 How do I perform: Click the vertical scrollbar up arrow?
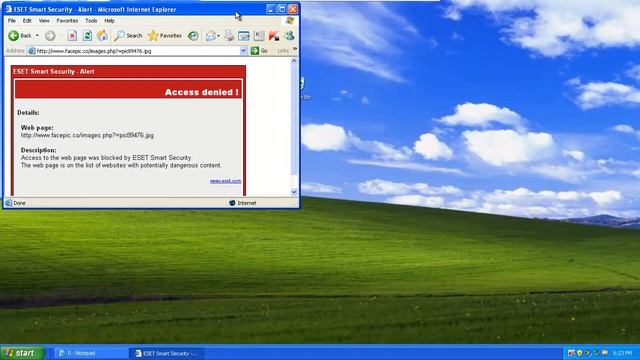click(294, 61)
